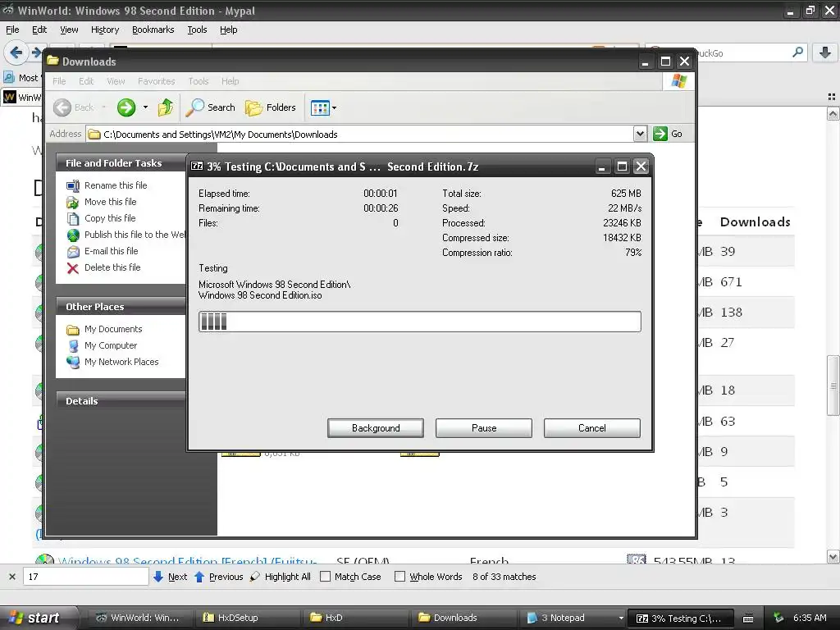Click Move this file icon

pyautogui.click(x=72, y=202)
